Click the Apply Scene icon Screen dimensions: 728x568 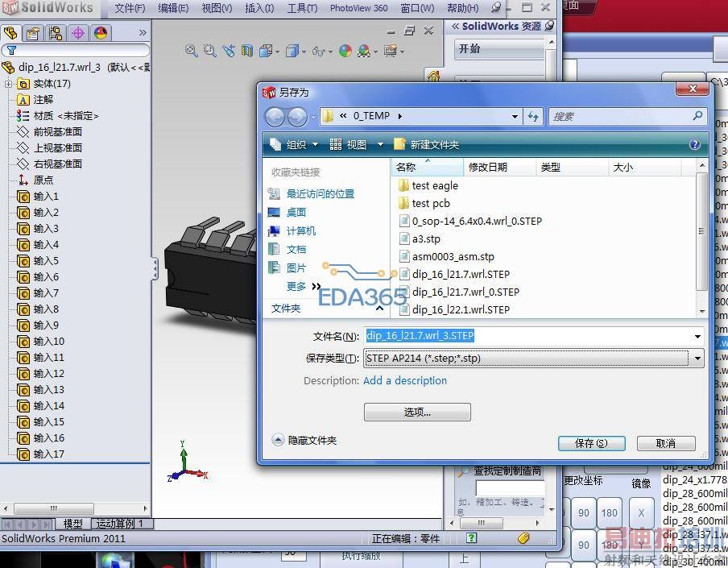364,51
